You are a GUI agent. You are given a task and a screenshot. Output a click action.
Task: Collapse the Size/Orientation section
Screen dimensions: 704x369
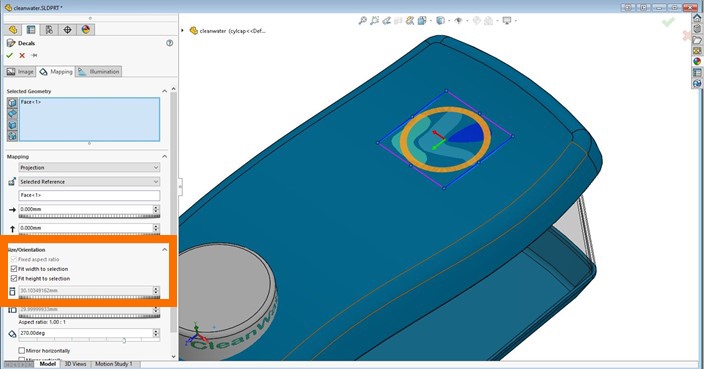(164, 250)
